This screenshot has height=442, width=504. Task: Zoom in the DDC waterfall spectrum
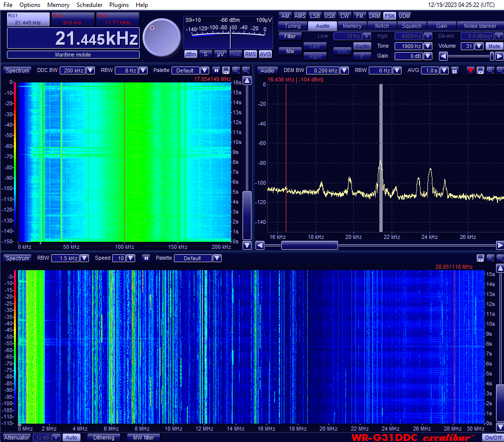tap(236, 70)
